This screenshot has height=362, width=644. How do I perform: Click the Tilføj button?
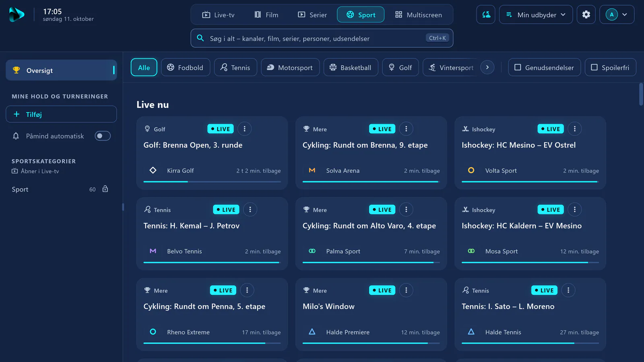pyautogui.click(x=61, y=114)
